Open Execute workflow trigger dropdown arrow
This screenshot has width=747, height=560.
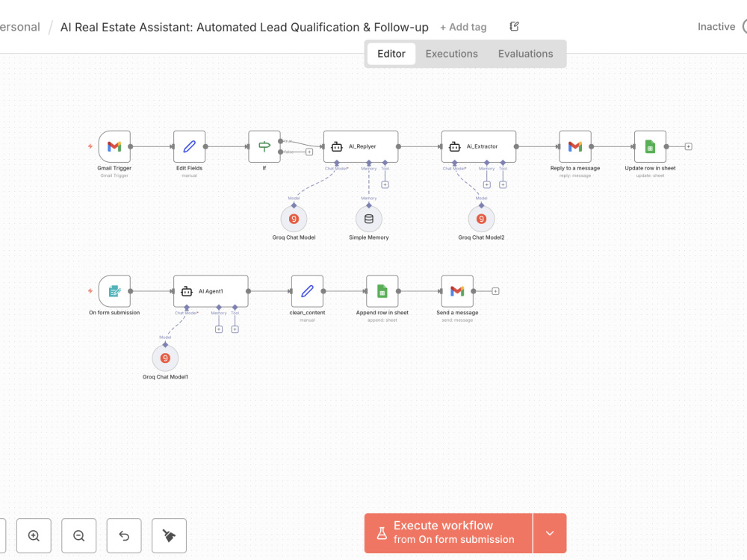(x=550, y=533)
